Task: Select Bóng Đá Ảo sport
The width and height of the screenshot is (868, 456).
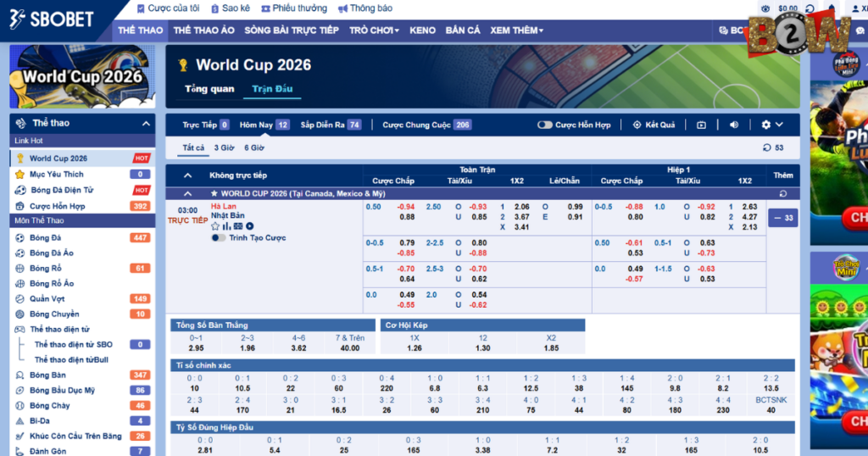Action: click(52, 253)
